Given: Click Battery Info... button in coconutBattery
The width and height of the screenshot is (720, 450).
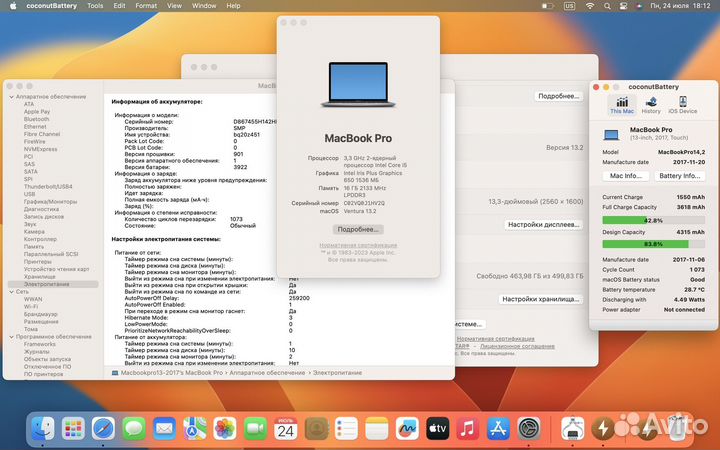Looking at the screenshot, I should [x=680, y=176].
